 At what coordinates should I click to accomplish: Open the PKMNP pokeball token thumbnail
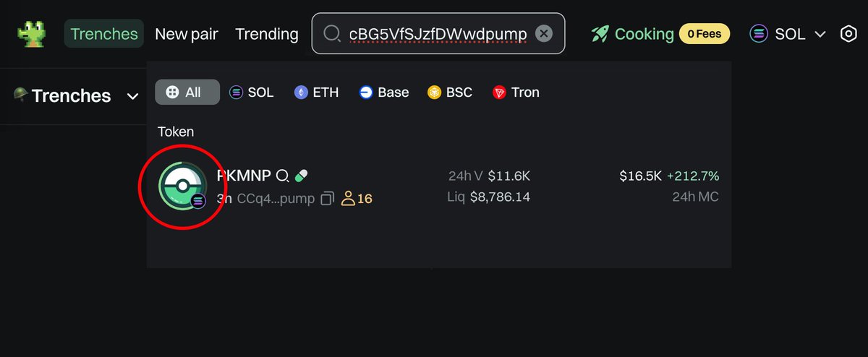182,186
